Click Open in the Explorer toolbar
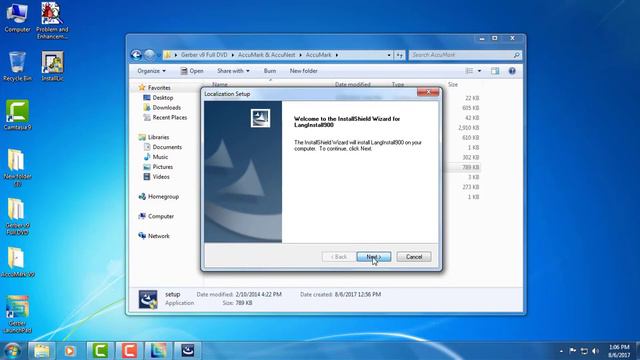 (x=192, y=71)
